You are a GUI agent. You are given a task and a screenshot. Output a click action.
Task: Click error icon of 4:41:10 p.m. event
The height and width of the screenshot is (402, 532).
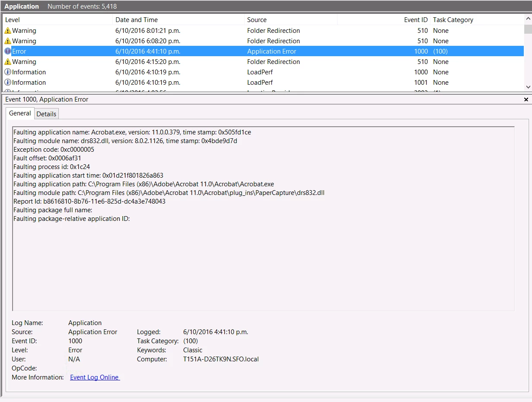pos(8,51)
